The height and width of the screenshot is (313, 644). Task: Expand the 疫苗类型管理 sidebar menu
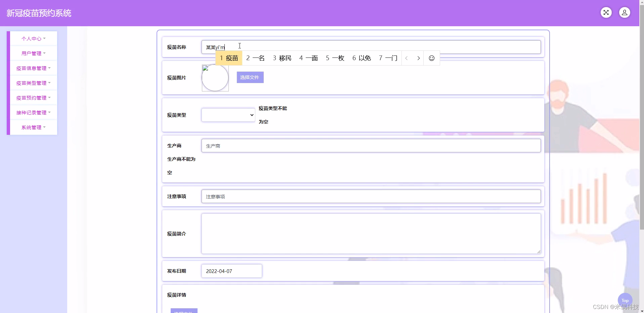point(34,83)
